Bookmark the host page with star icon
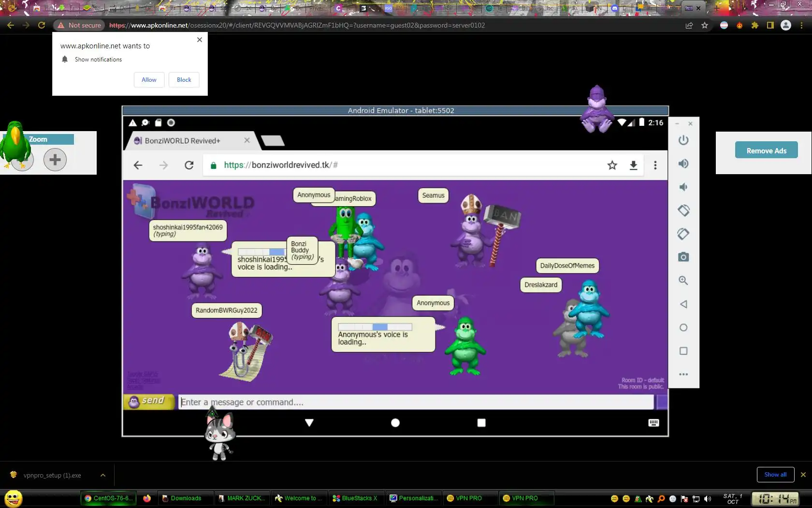This screenshot has width=812, height=508. click(705, 25)
